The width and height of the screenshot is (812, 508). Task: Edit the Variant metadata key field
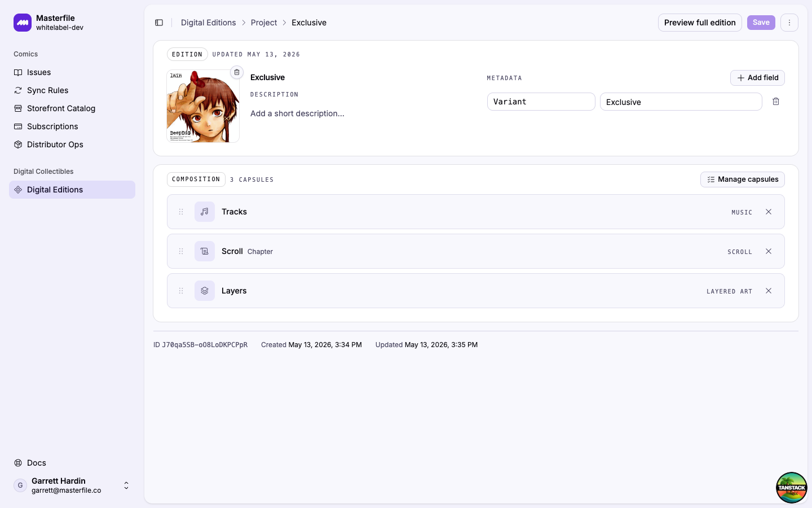(541, 102)
